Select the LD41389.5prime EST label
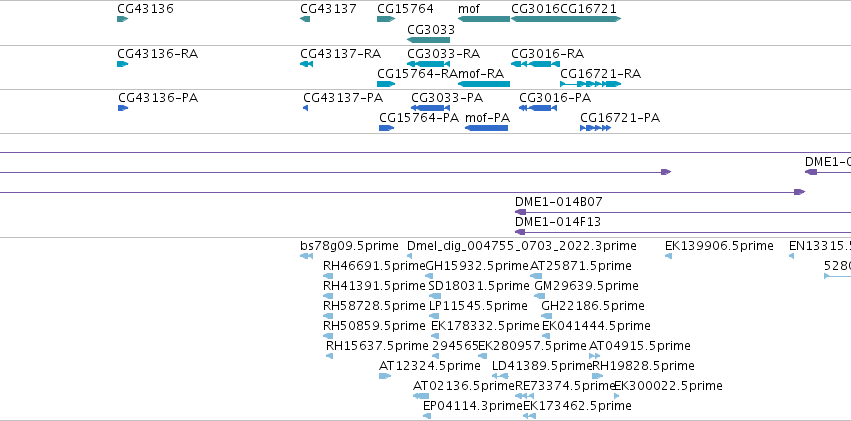 tap(542, 366)
